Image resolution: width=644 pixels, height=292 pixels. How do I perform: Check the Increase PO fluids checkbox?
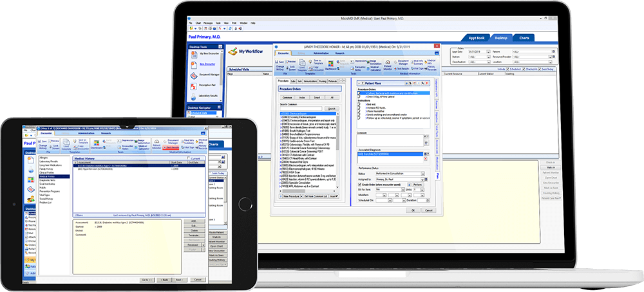359,107
